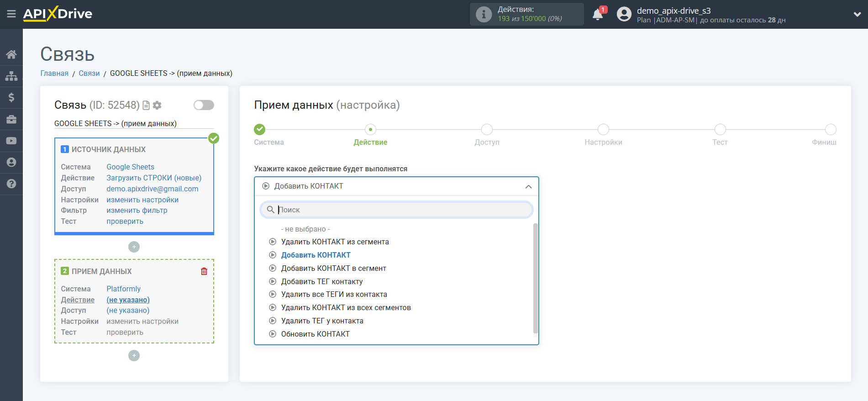Select 'Обновить КОНТАКТ' option
Viewport: 868px width, 401px height.
click(315, 334)
